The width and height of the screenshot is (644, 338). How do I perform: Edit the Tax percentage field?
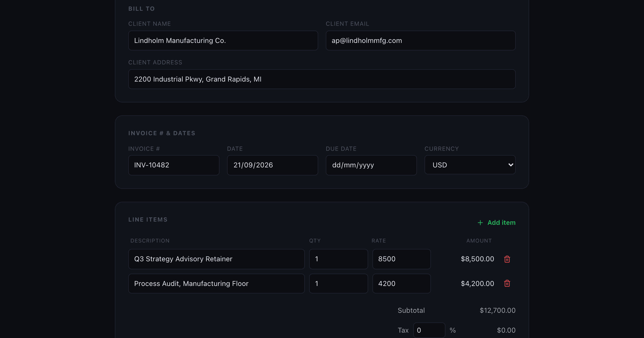click(x=429, y=330)
